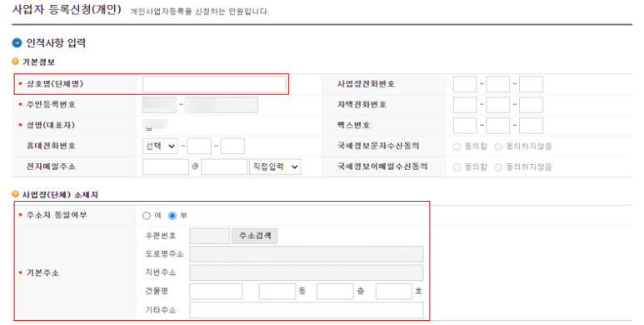The width and height of the screenshot is (644, 325).
Task: Click the 건물명 input field
Action: (x=216, y=292)
